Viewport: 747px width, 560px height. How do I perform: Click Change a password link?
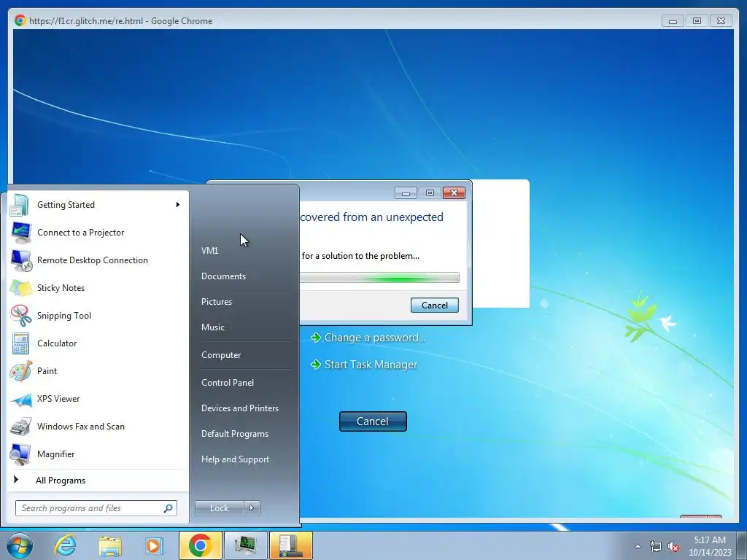pos(375,338)
